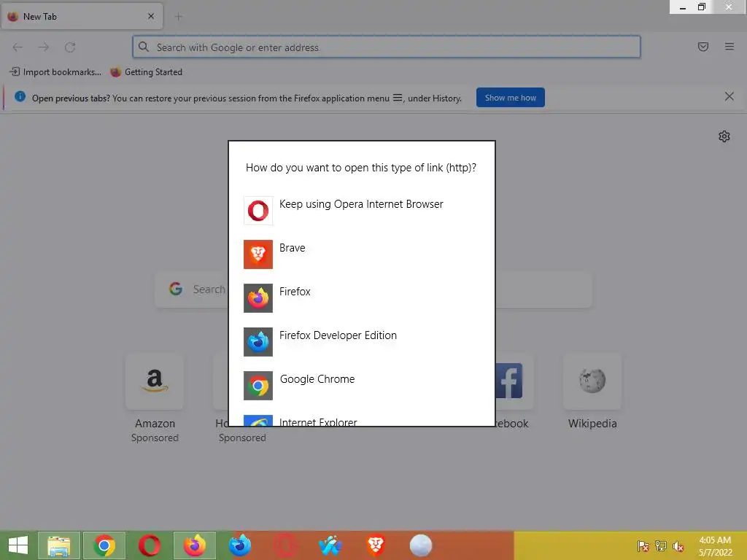Launch Brave from taskbar
This screenshot has width=747, height=560.
click(376, 545)
